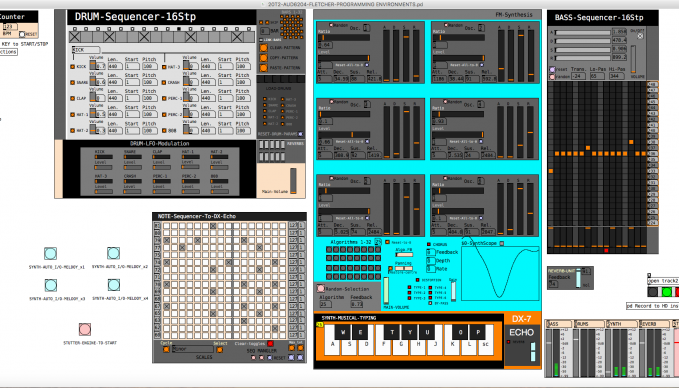Click the Minor scales selector box
This screenshot has height=388, width=679.
click(x=192, y=349)
